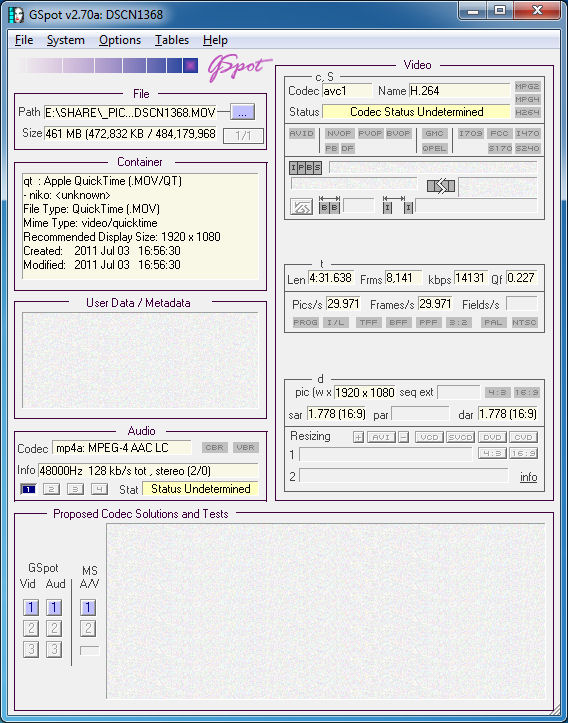
Task: Click the MPG4 codec indicator
Action: tap(527, 99)
